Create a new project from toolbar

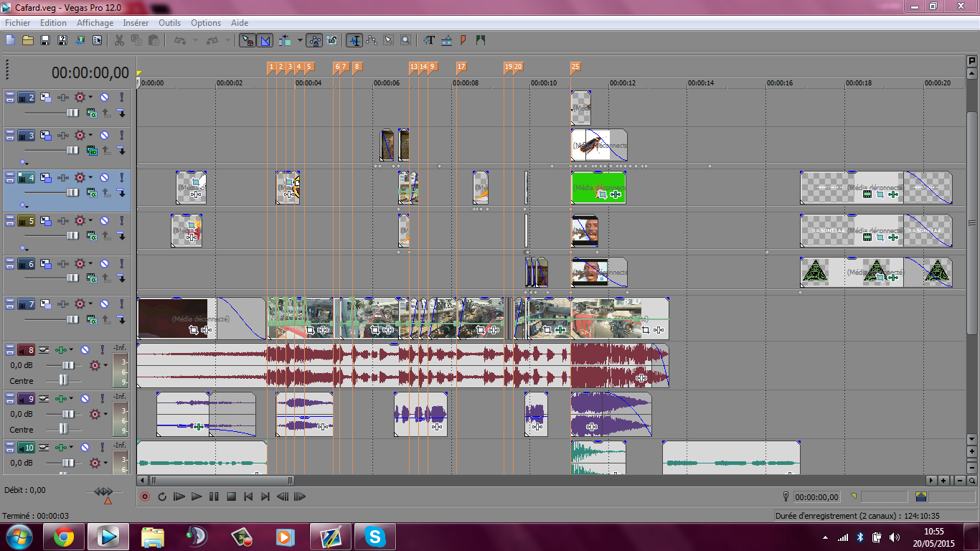pyautogui.click(x=10, y=40)
